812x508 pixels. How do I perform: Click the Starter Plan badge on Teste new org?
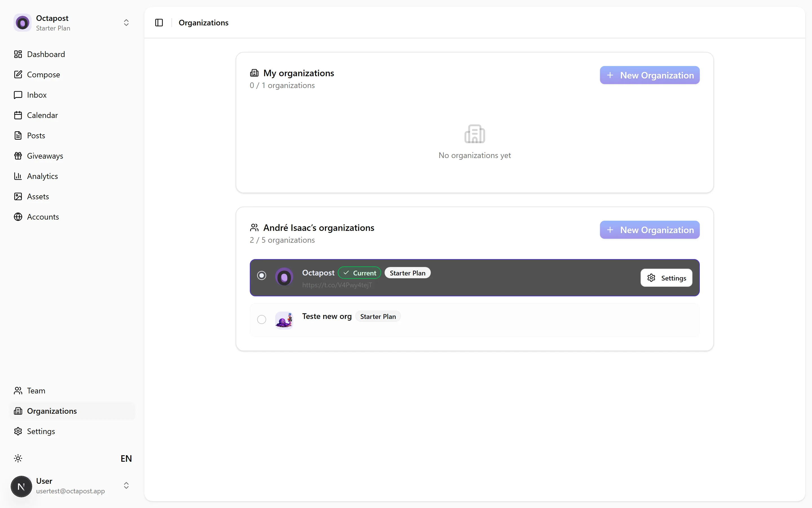click(378, 316)
